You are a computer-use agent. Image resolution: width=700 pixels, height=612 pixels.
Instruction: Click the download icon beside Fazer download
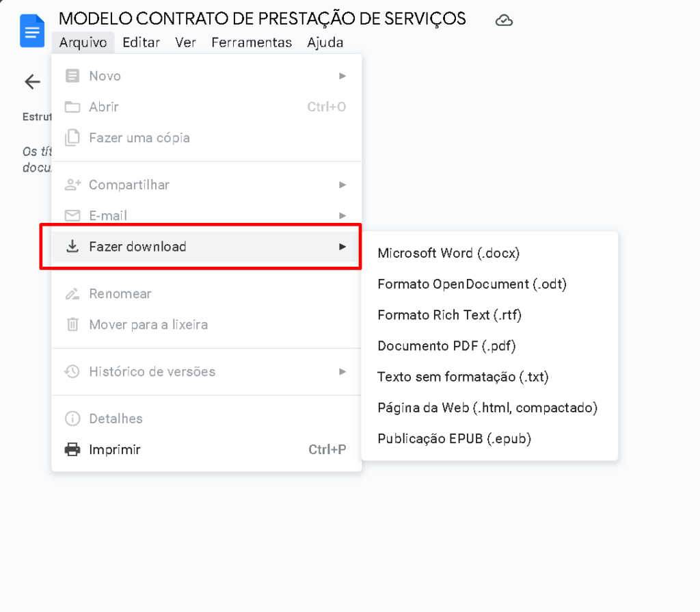(72, 247)
